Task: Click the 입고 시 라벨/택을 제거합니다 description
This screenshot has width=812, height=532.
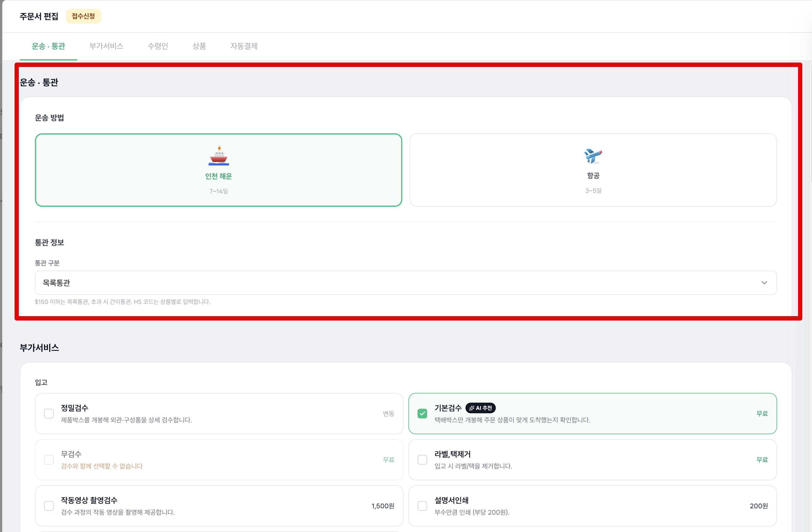Action: point(473,466)
